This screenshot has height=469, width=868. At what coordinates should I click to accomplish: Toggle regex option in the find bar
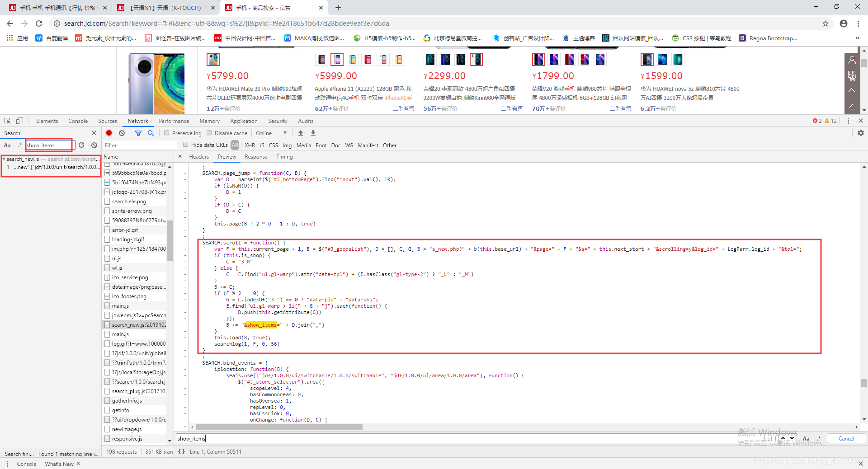[819, 438]
